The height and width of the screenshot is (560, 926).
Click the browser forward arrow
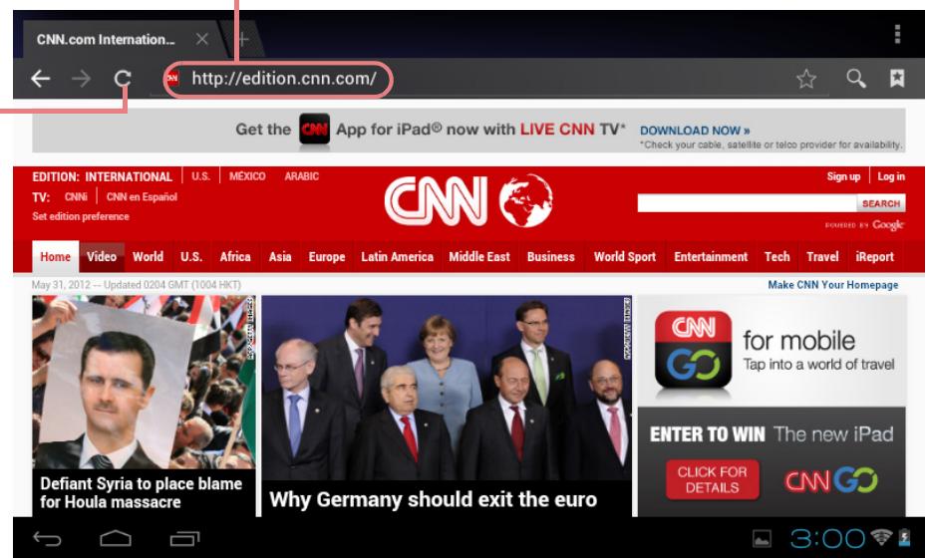pos(82,79)
